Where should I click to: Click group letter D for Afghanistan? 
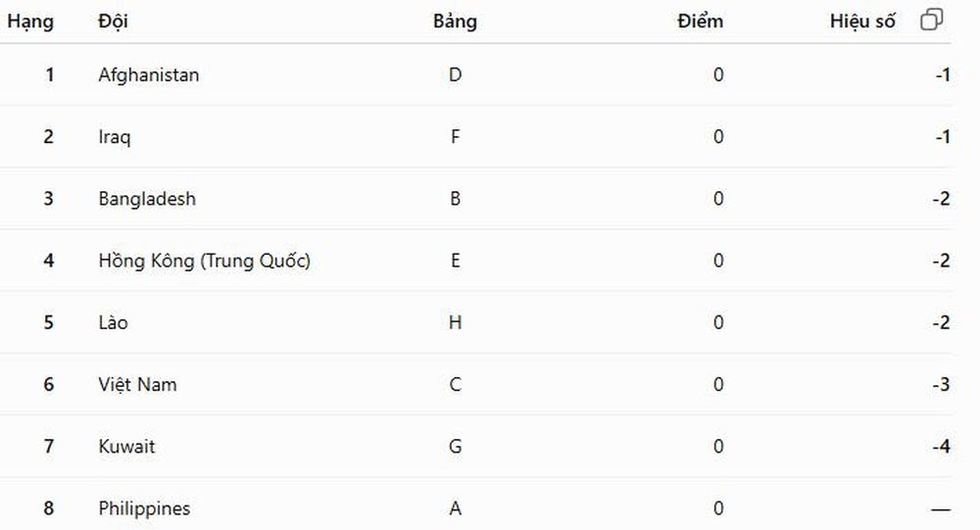point(455,75)
